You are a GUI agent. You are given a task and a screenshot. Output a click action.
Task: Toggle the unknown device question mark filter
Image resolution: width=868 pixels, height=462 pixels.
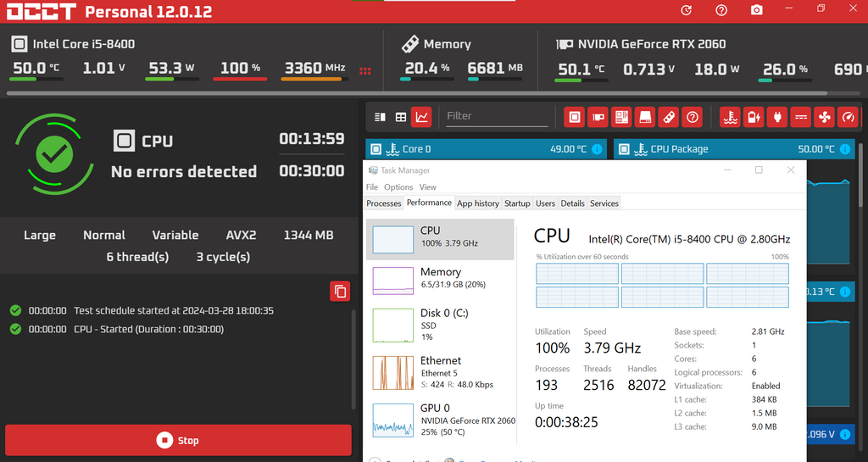pos(693,117)
